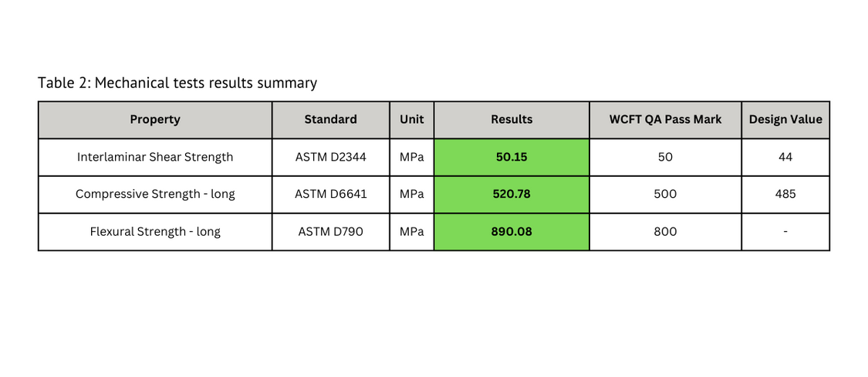
Task: Click the ASTM D6641 standard cell
Action: tap(330, 194)
